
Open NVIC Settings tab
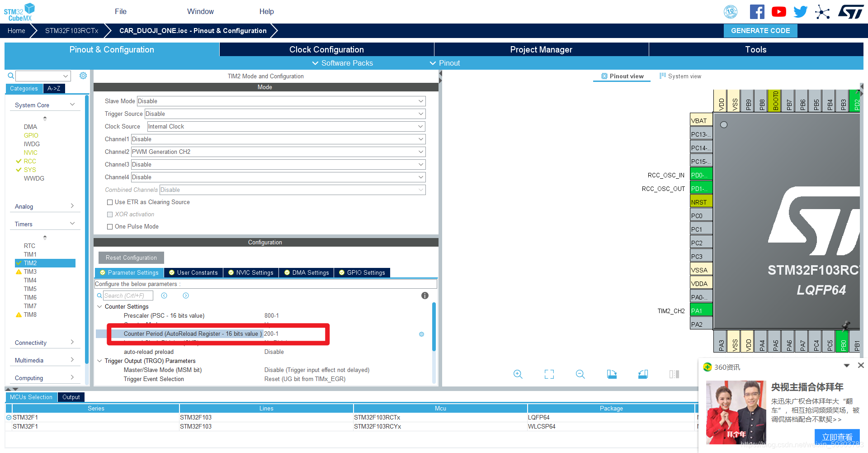click(x=251, y=272)
